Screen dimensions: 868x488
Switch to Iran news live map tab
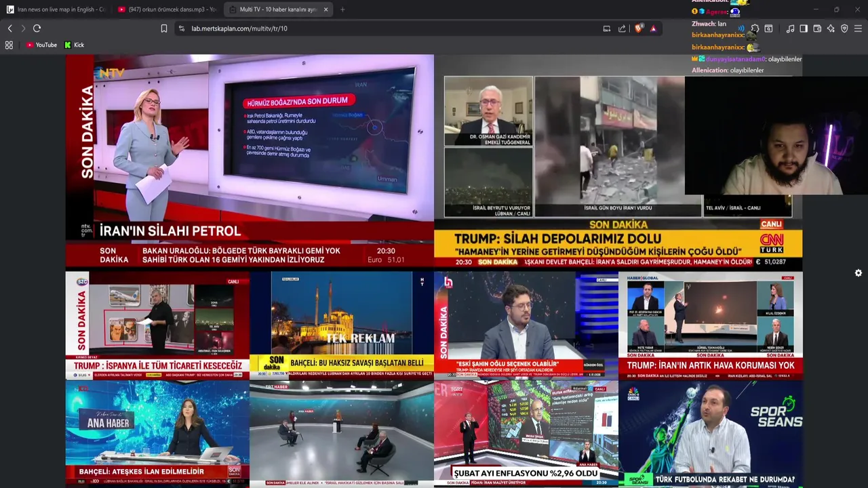(56, 9)
